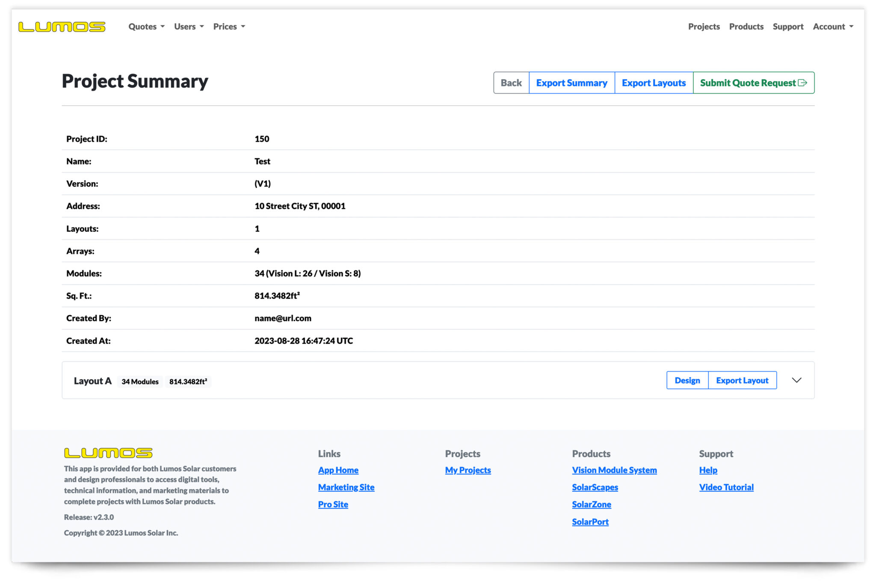Open the SolarZone footer link
The image size is (876, 588).
tap(592, 504)
